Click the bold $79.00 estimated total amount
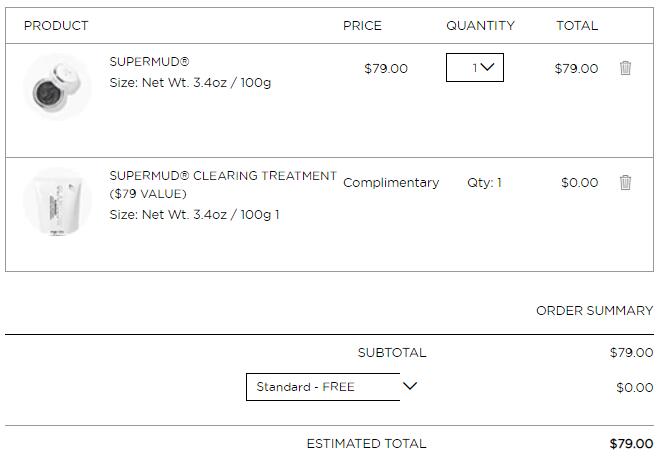 pyautogui.click(x=631, y=443)
